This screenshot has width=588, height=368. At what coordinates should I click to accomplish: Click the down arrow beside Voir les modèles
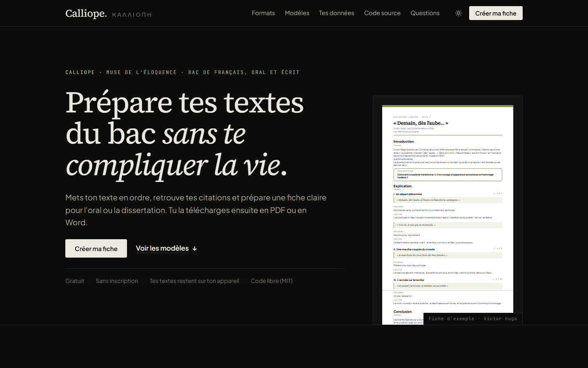point(195,249)
